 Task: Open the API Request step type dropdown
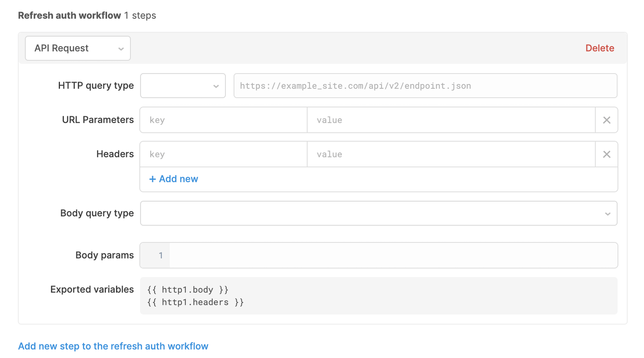(x=78, y=48)
